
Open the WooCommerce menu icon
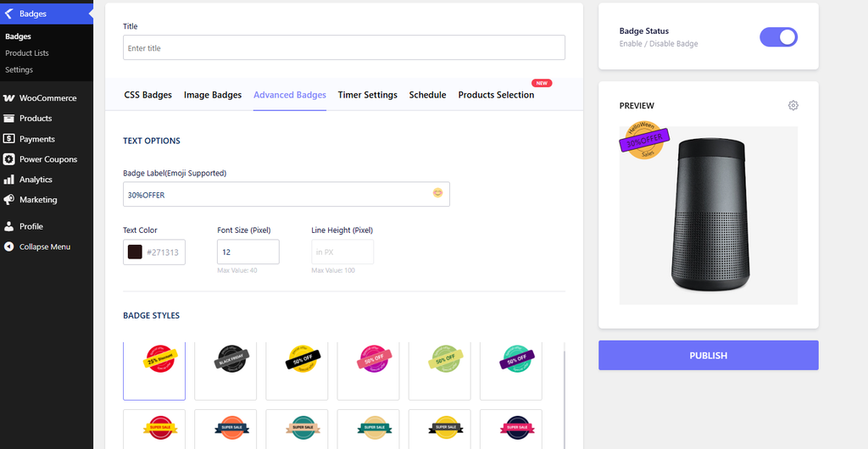8,98
